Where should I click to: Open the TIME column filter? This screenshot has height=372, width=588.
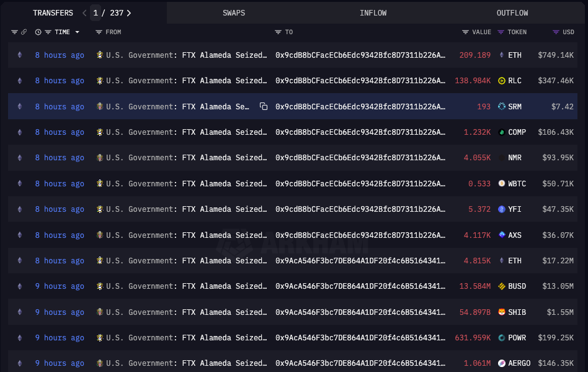pyautogui.click(x=48, y=32)
